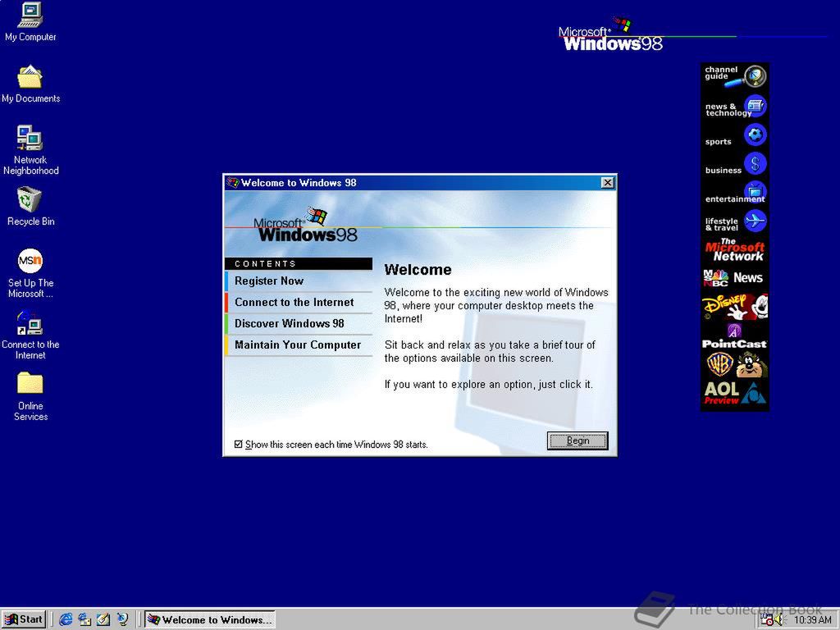Open the Disney channel on the Channel Bar
The height and width of the screenshot is (630, 840).
pos(734,306)
